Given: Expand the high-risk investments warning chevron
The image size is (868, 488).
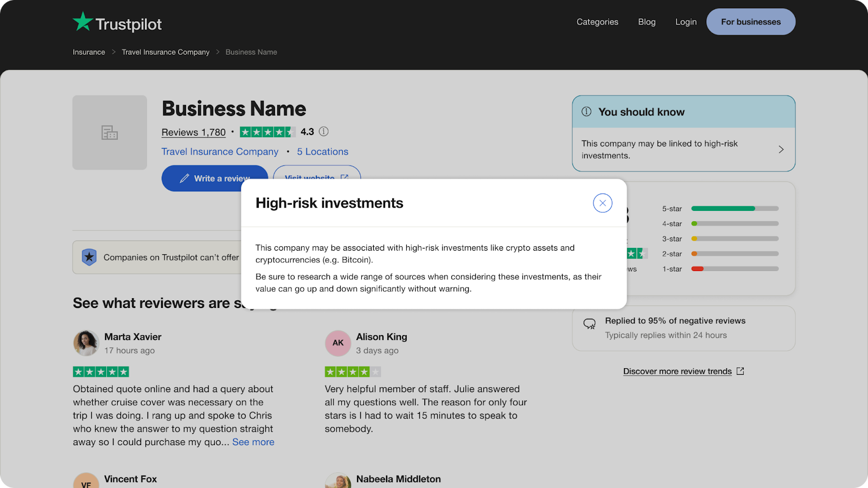Looking at the screenshot, I should [781, 149].
